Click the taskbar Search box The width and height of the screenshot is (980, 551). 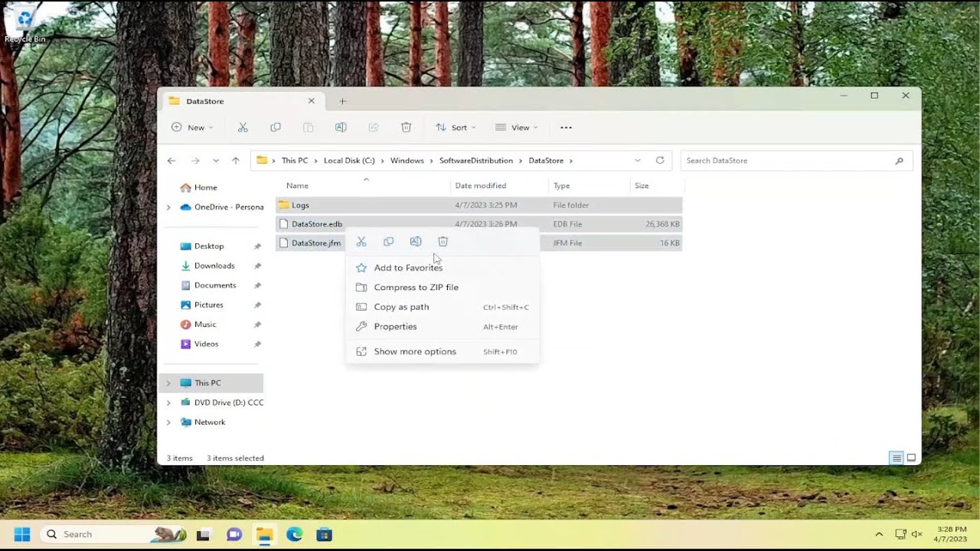point(113,534)
